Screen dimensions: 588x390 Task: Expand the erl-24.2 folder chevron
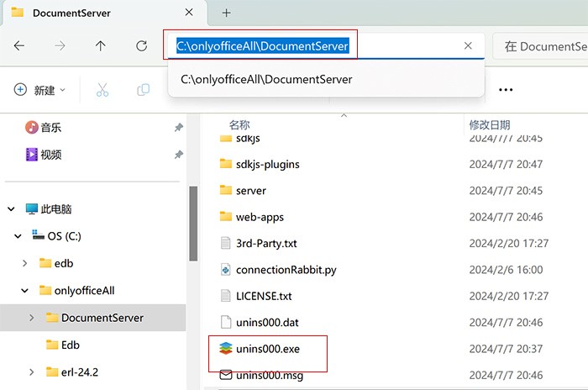(32, 372)
